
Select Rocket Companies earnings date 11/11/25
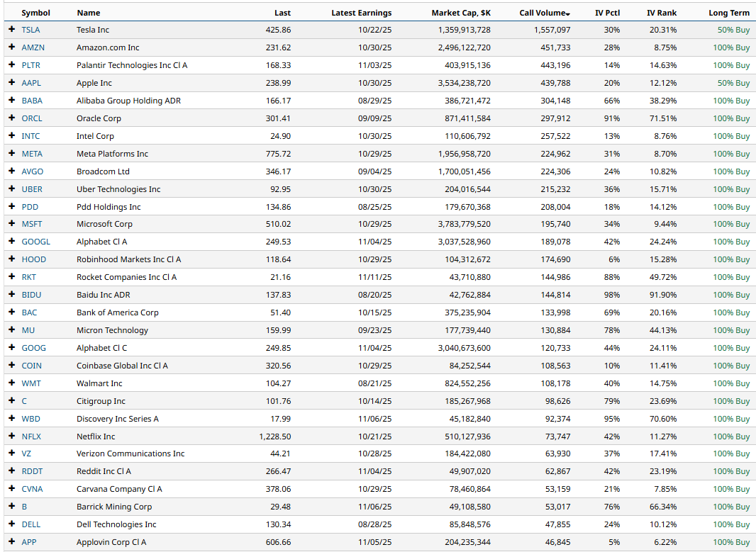[x=375, y=277]
